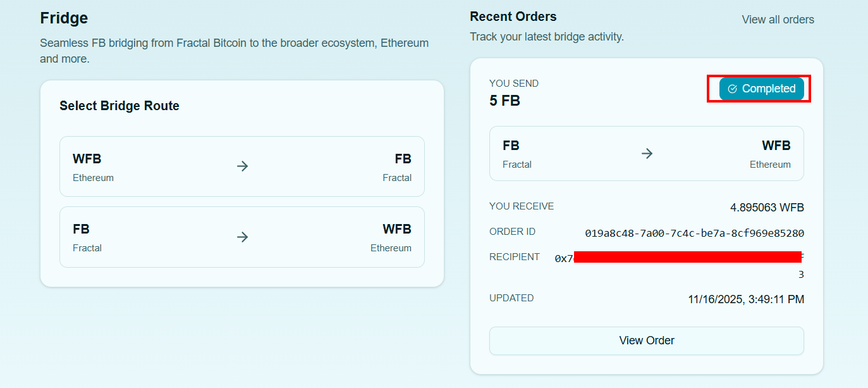Click the redacted recipient address
Viewport: 868px width, 388px height.
(x=688, y=257)
